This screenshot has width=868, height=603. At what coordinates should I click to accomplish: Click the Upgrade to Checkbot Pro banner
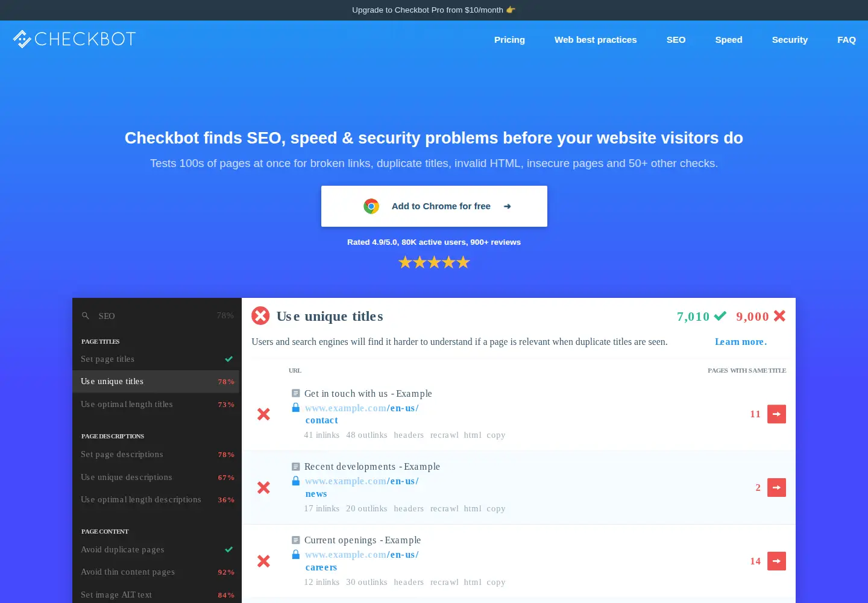434,10
